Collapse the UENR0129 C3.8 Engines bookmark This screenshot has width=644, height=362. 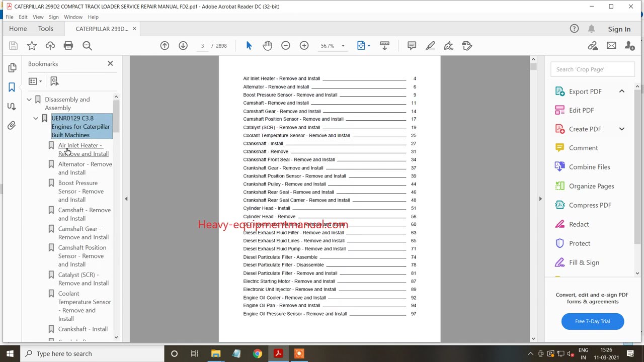click(36, 118)
